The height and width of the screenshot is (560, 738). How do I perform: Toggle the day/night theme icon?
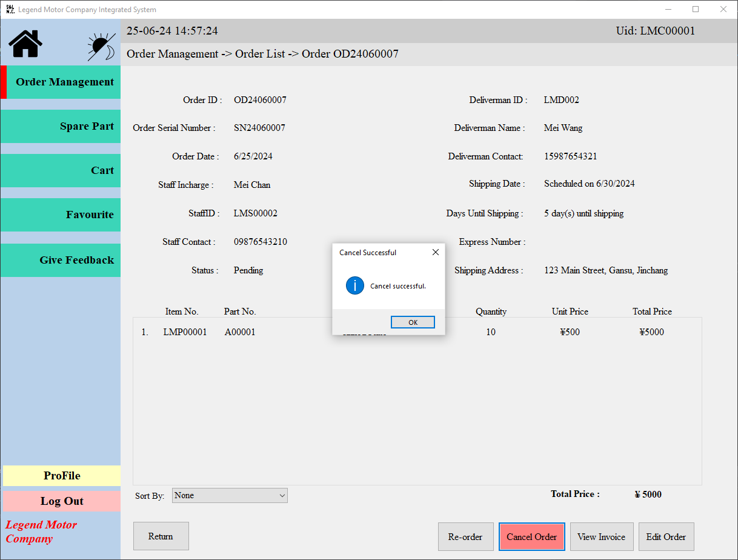coord(101,47)
